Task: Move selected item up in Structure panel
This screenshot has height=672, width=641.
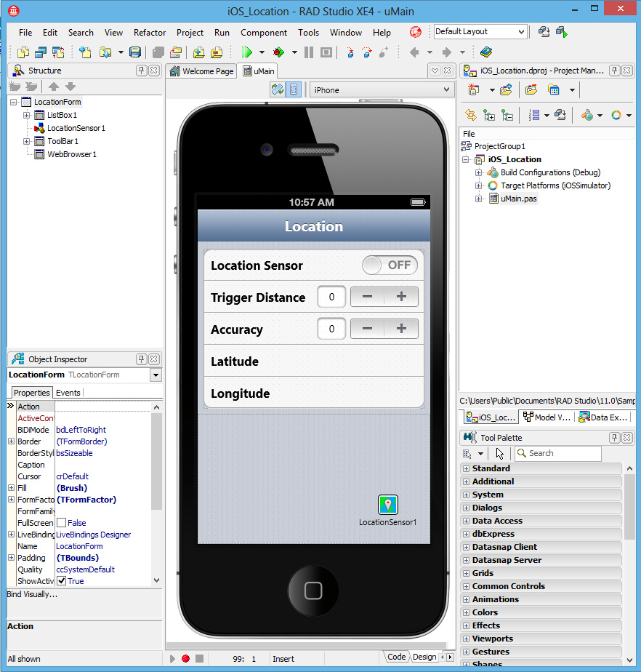Action: coord(54,87)
